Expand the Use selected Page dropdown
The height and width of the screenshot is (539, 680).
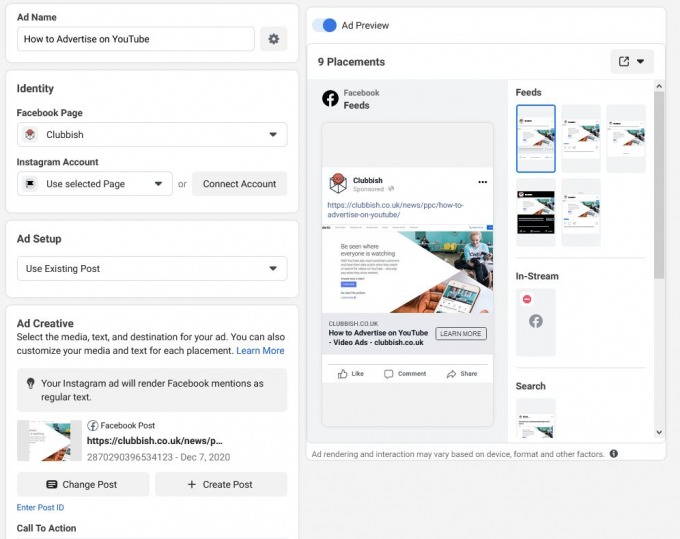coord(95,184)
